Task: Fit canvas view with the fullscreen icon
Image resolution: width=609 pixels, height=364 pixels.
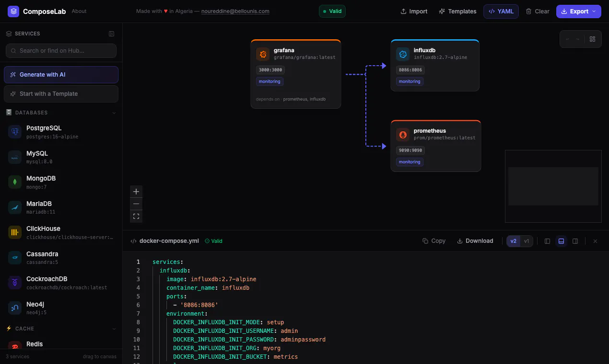Action: point(136,216)
